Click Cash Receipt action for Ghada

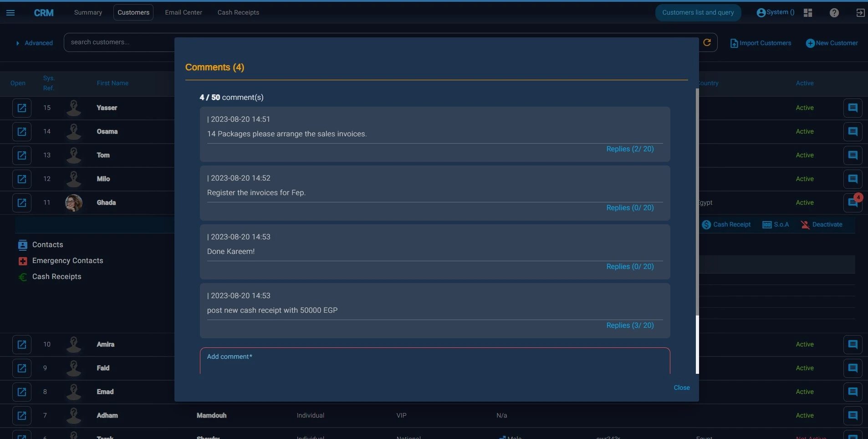(x=726, y=225)
